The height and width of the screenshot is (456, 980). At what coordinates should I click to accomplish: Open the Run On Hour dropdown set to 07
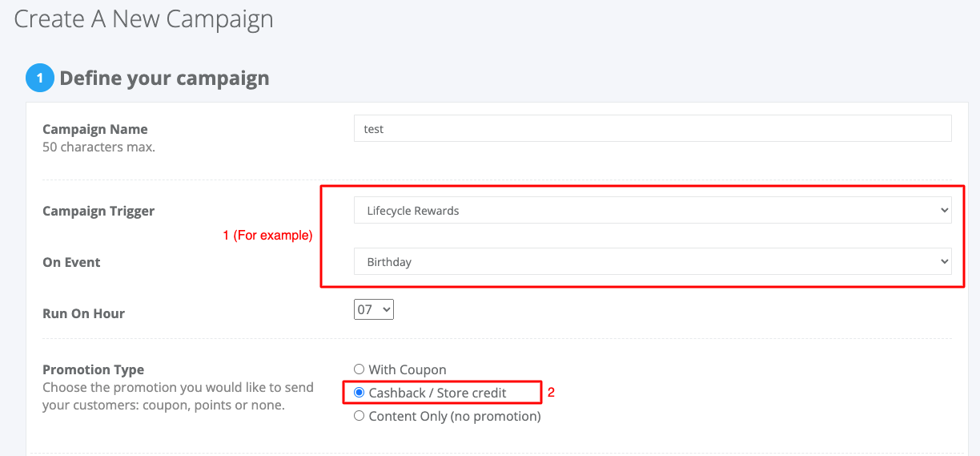pyautogui.click(x=374, y=309)
